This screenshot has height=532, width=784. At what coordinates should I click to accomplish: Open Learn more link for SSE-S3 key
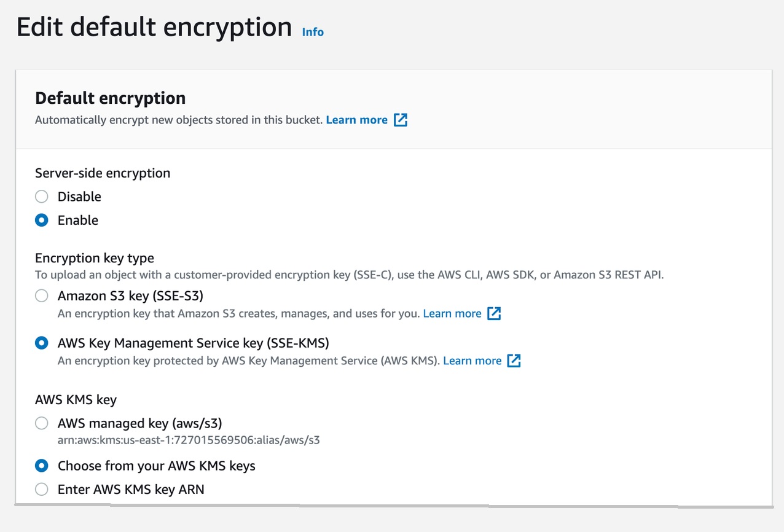(x=452, y=313)
